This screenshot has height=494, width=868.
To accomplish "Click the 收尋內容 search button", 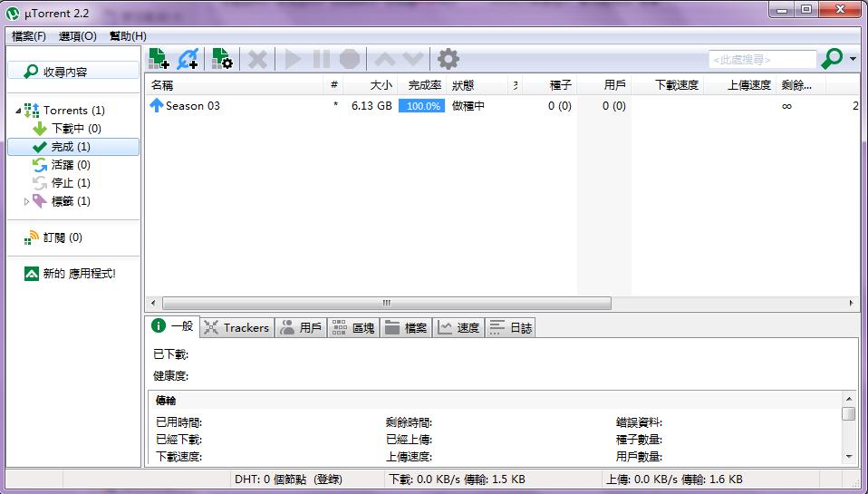I will (x=73, y=72).
